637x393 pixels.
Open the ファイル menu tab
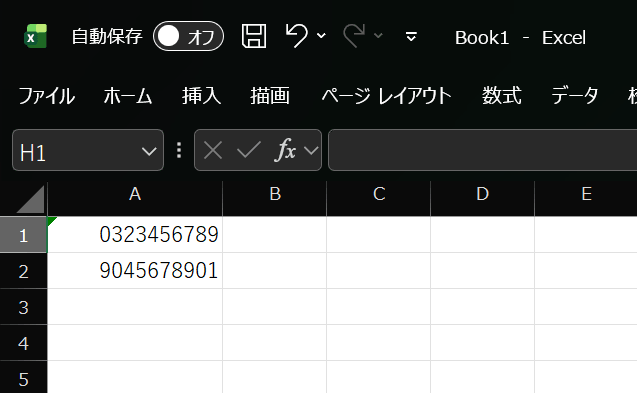pyautogui.click(x=46, y=96)
